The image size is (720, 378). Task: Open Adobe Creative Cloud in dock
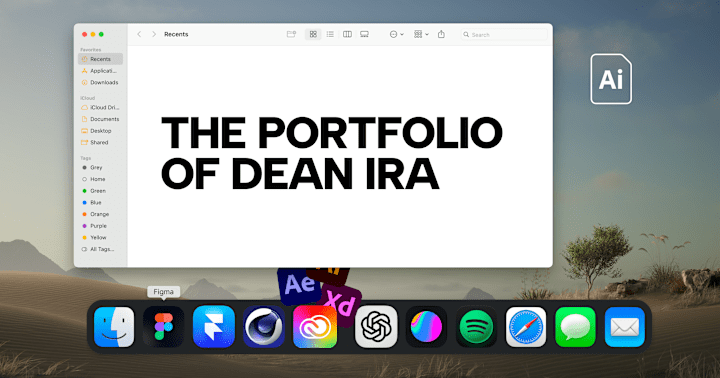point(315,327)
